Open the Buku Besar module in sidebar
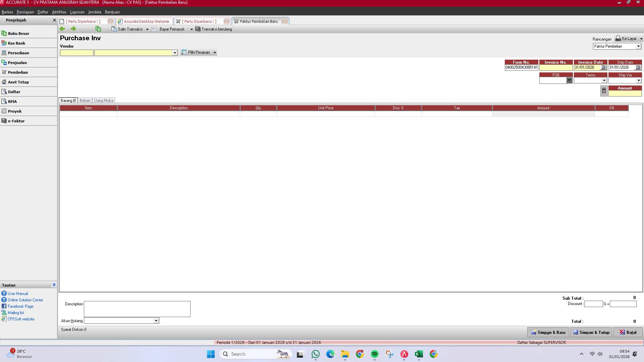Viewport: 644px width, 362px height. (18, 33)
